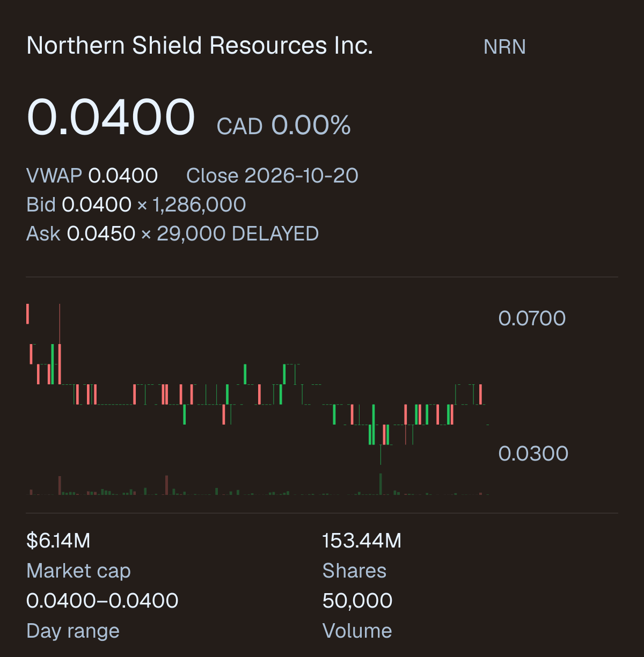Click the Day range label
This screenshot has height=657, width=644.
point(73,631)
